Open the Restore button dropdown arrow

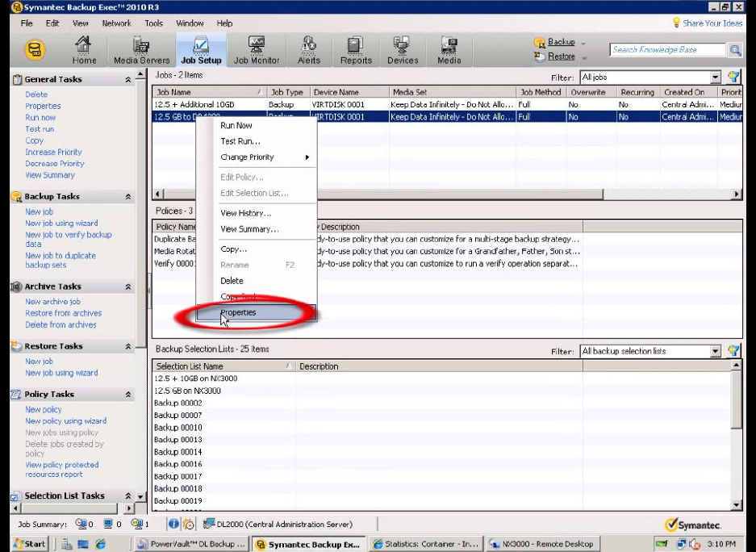coord(584,57)
